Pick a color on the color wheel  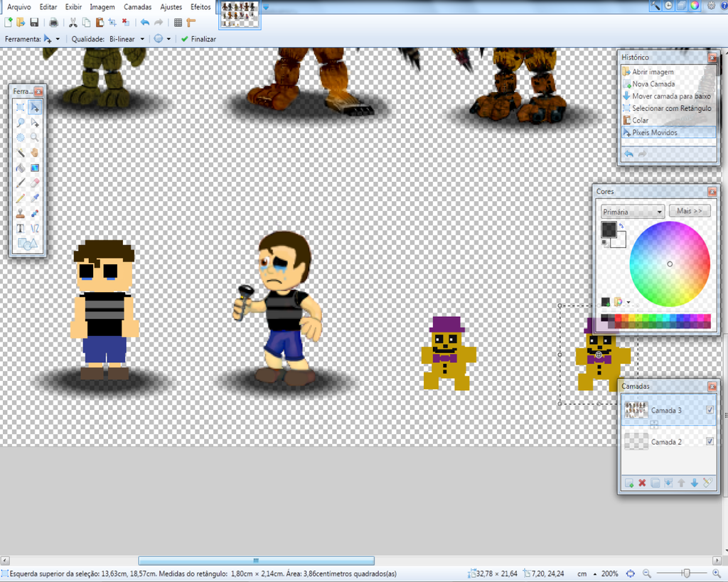pos(670,264)
